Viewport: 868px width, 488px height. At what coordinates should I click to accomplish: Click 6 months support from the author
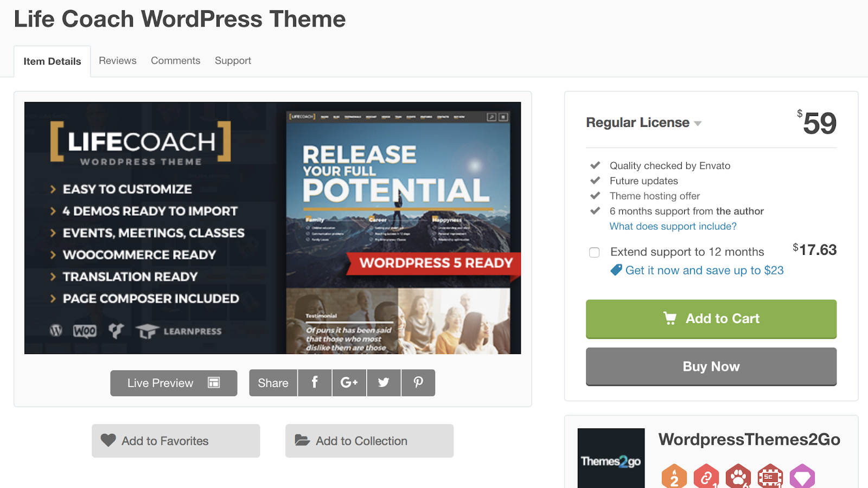(687, 211)
